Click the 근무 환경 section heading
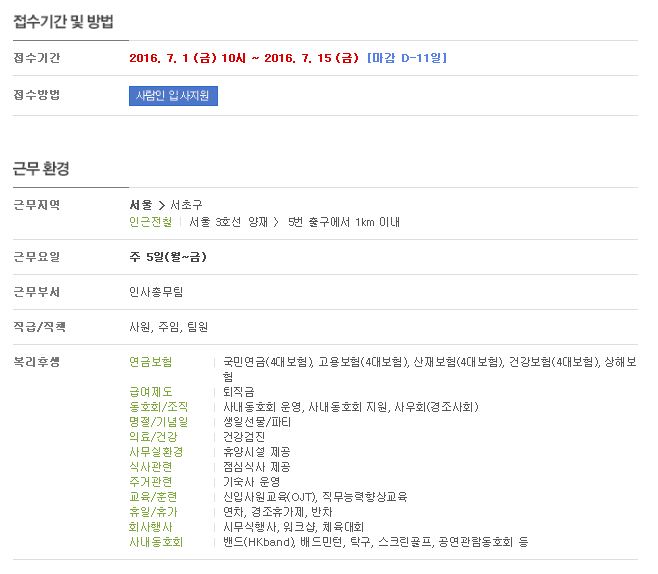 (41, 169)
